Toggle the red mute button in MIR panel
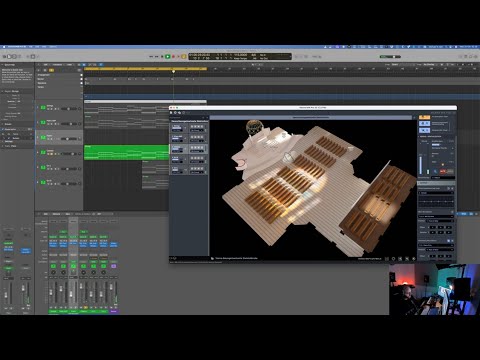 pos(443,171)
